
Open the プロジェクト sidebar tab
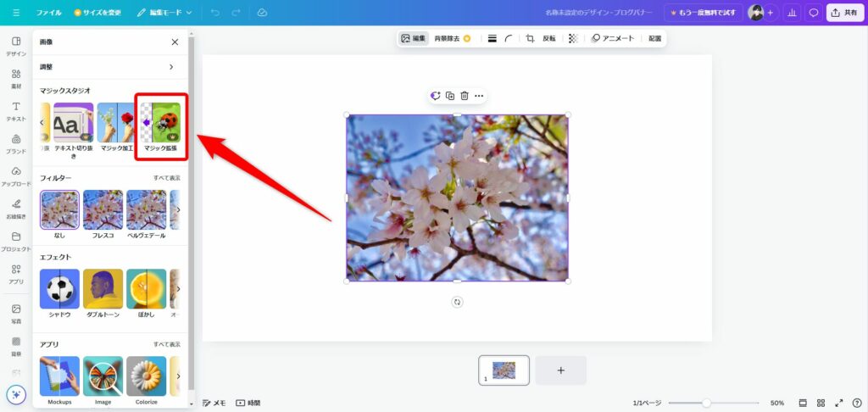(16, 242)
